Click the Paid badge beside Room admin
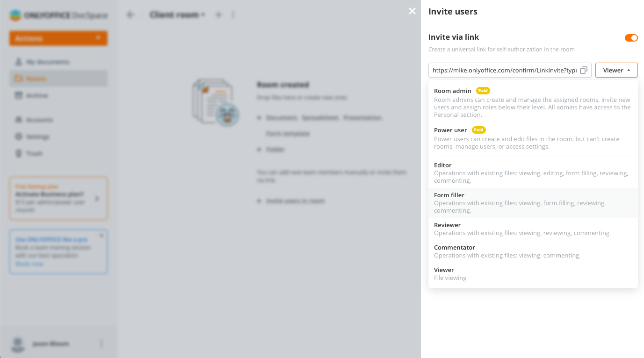Image resolution: width=644 pixels, height=358 pixels. click(x=483, y=91)
